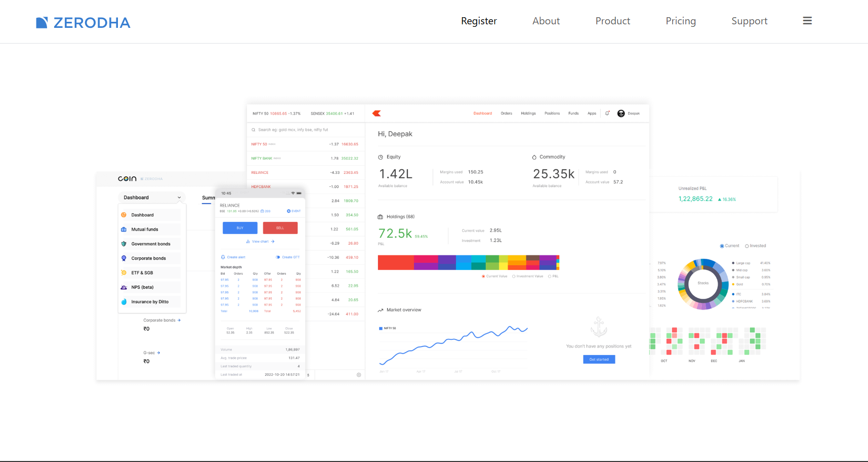Click the Mutual funds briefcase icon
The image size is (868, 462).
pyautogui.click(x=124, y=229)
